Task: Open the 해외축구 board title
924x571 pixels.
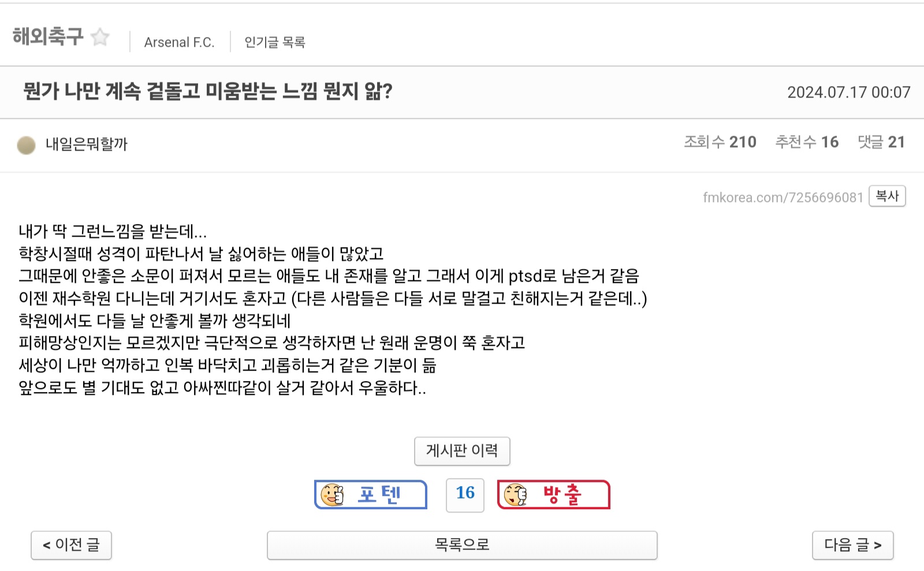Action: pos(48,36)
